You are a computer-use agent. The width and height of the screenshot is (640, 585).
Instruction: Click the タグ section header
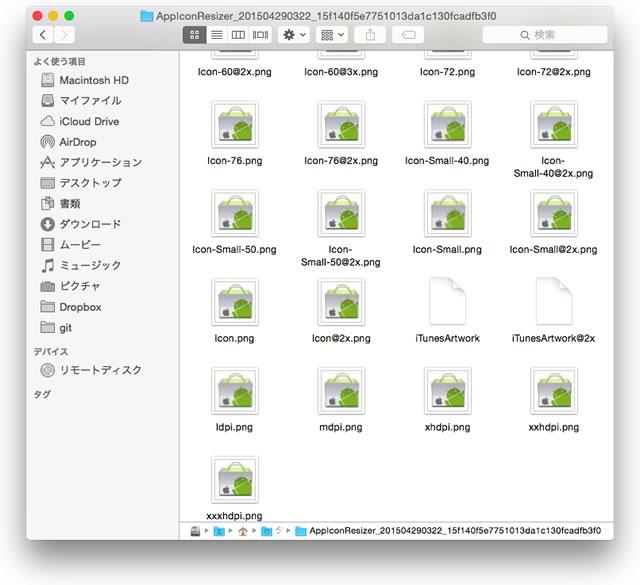[42, 394]
